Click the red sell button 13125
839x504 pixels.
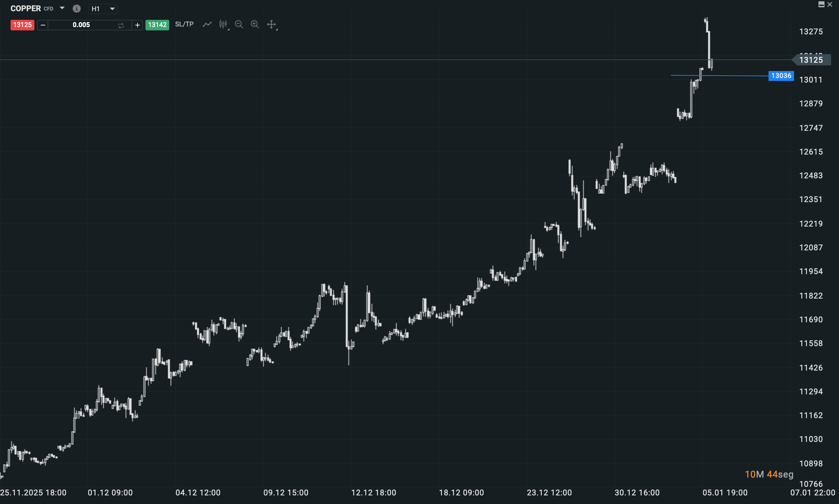click(x=22, y=25)
